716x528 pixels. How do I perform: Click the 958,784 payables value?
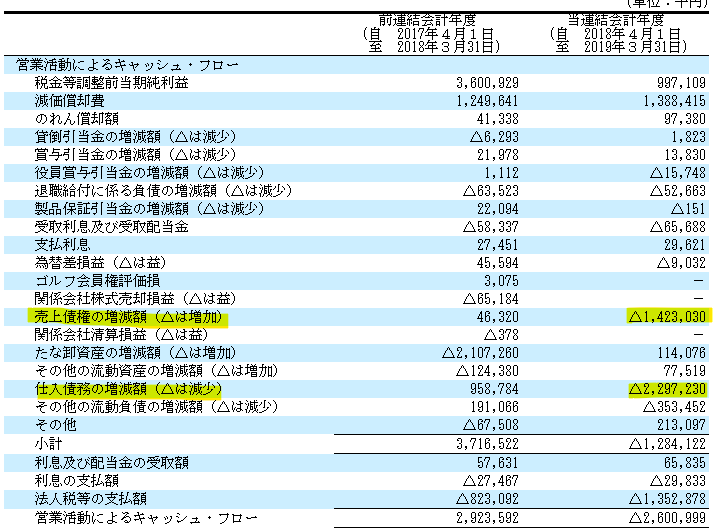tap(495, 389)
